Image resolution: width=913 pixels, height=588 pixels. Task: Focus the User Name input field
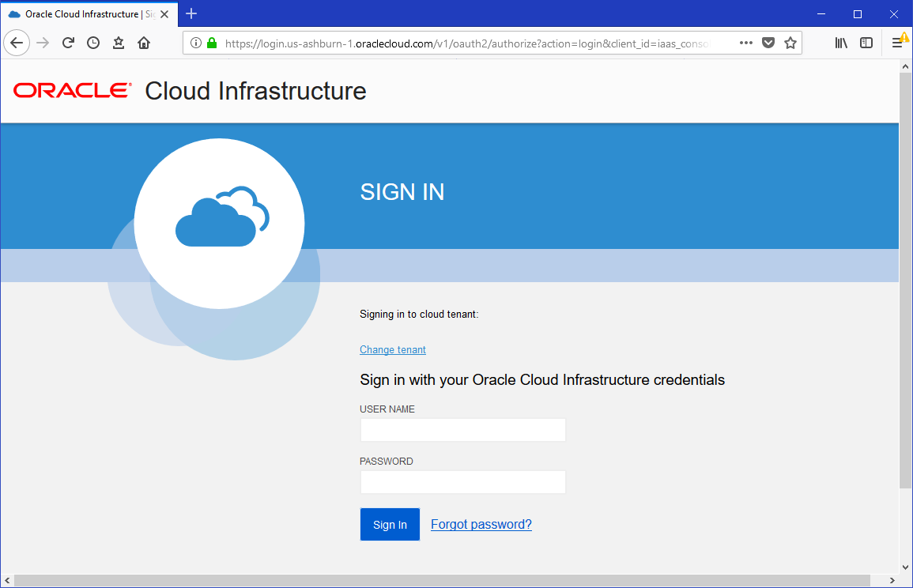point(462,431)
